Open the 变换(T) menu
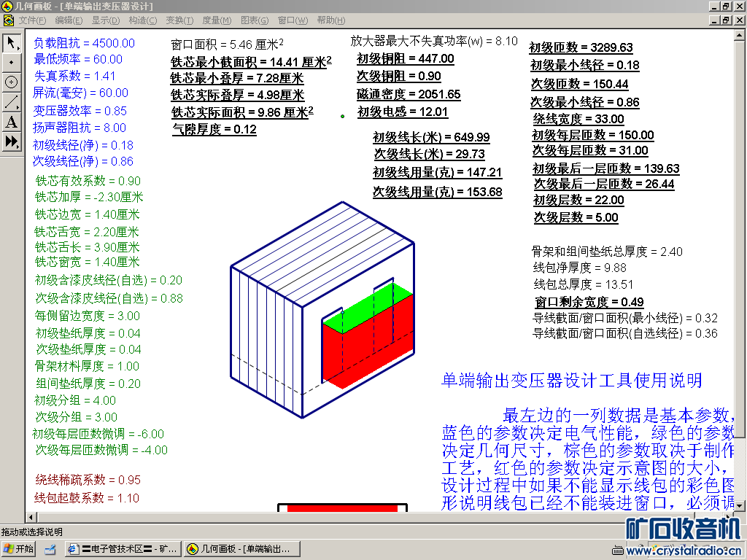The image size is (747, 560). pos(179,20)
